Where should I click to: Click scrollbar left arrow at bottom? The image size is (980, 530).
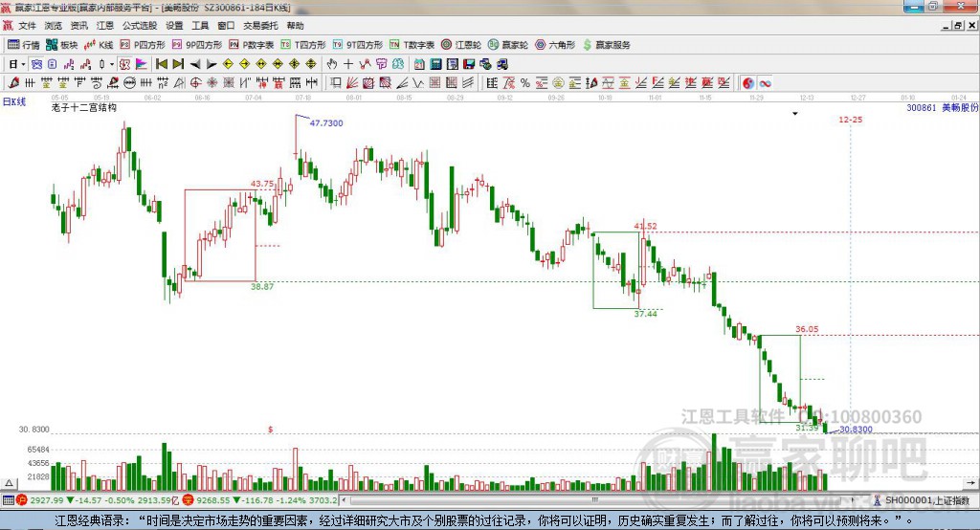[x=345, y=500]
